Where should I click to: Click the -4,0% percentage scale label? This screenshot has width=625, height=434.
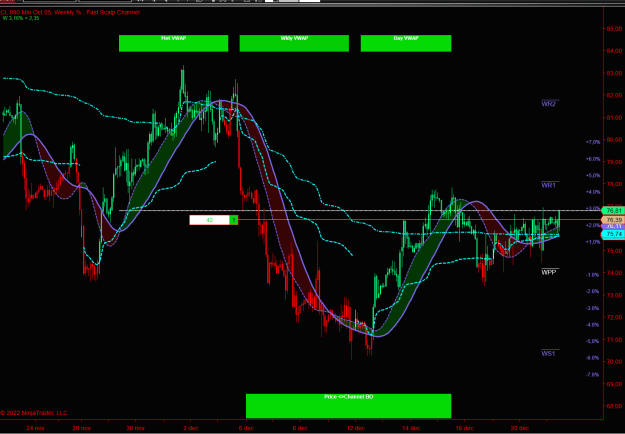(x=593, y=325)
